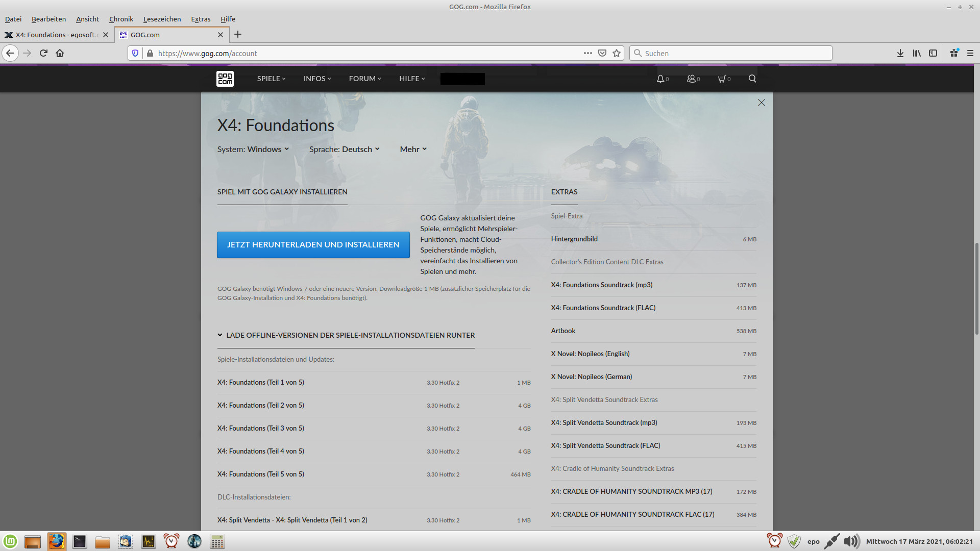
Task: Open a new browser tab
Action: (x=238, y=35)
